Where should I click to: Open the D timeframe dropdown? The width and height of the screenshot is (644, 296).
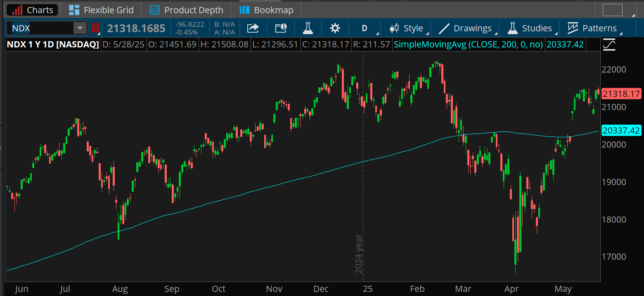click(365, 28)
